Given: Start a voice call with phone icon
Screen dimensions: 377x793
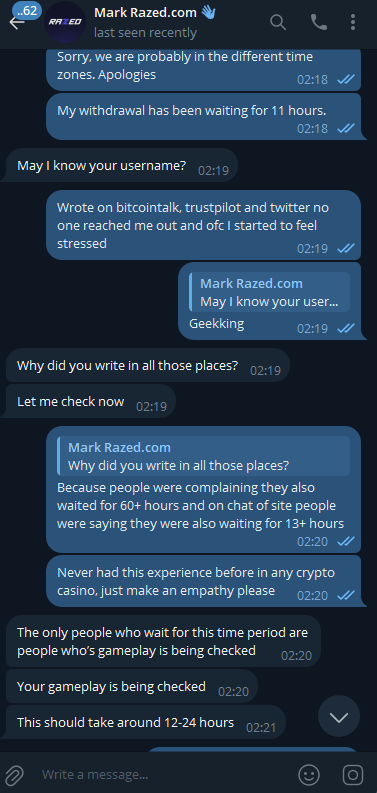Looking at the screenshot, I should point(318,22).
